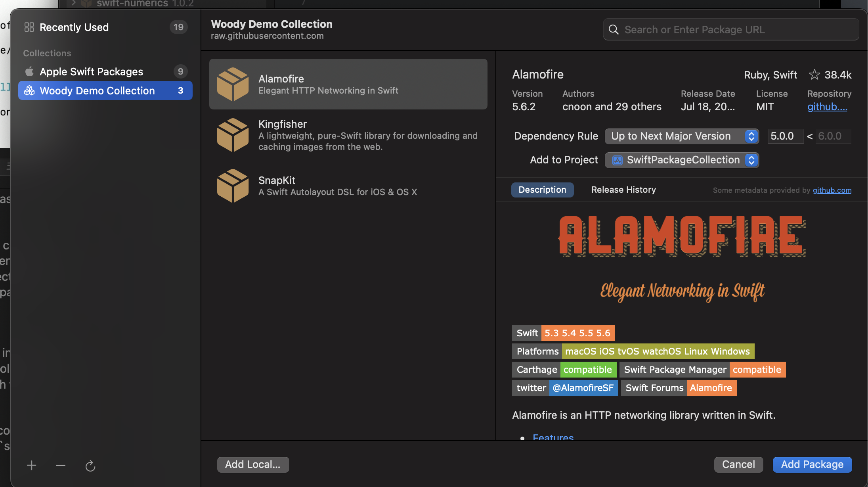This screenshot has height=487, width=868.
Task: Click the minus icon to remove collection
Action: (x=61, y=465)
